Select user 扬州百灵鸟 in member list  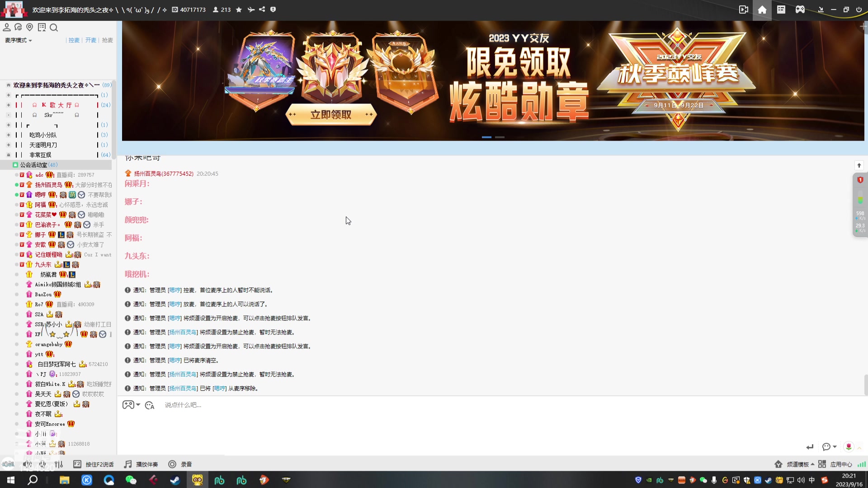49,185
